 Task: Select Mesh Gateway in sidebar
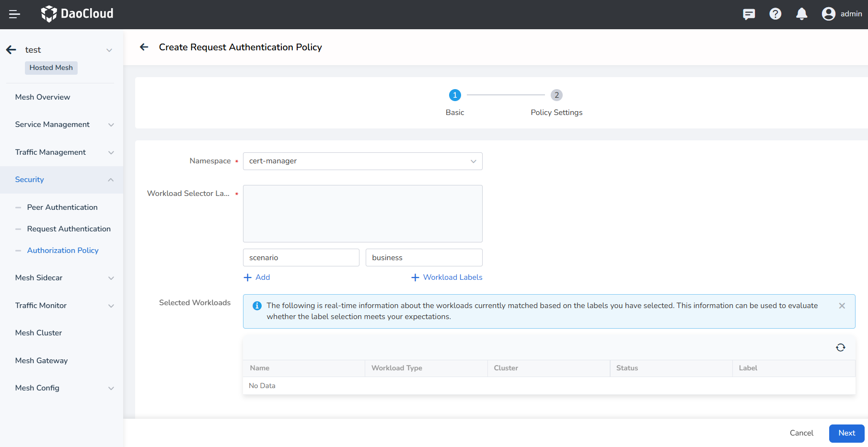[41, 361]
